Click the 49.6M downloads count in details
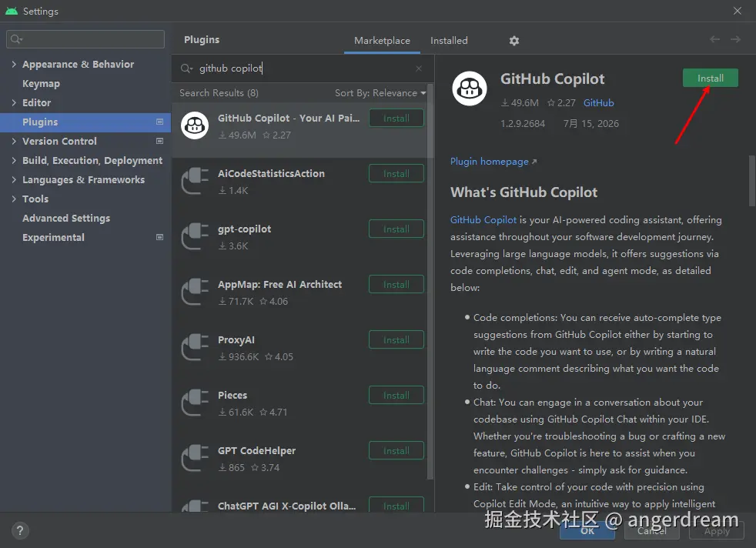This screenshot has width=756, height=548. tap(520, 102)
